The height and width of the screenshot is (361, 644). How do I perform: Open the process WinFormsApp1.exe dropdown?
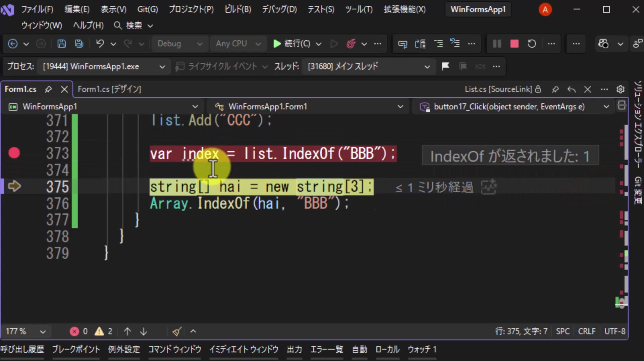click(x=104, y=66)
